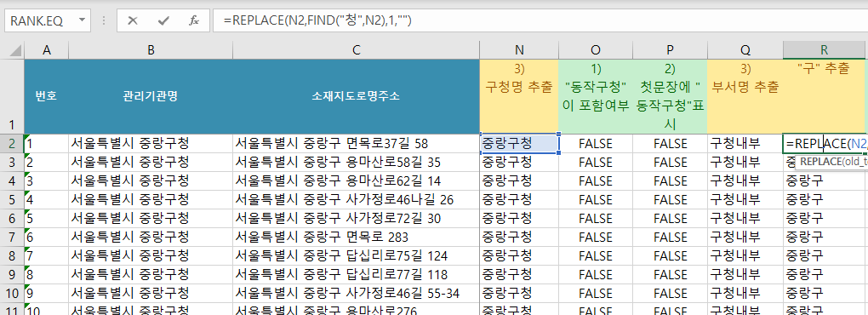
Task: Select address 서울특별시 중랑구 답십리로75길 124
Action: click(x=356, y=256)
